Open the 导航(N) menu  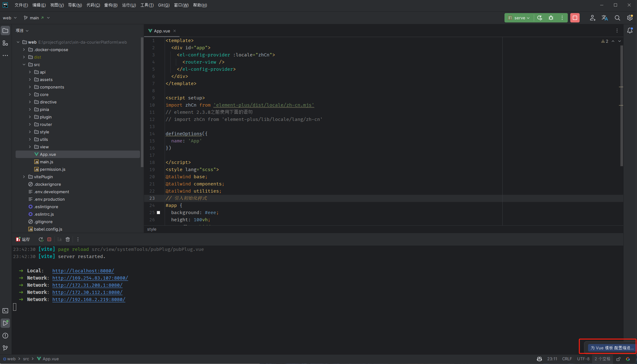pos(75,5)
